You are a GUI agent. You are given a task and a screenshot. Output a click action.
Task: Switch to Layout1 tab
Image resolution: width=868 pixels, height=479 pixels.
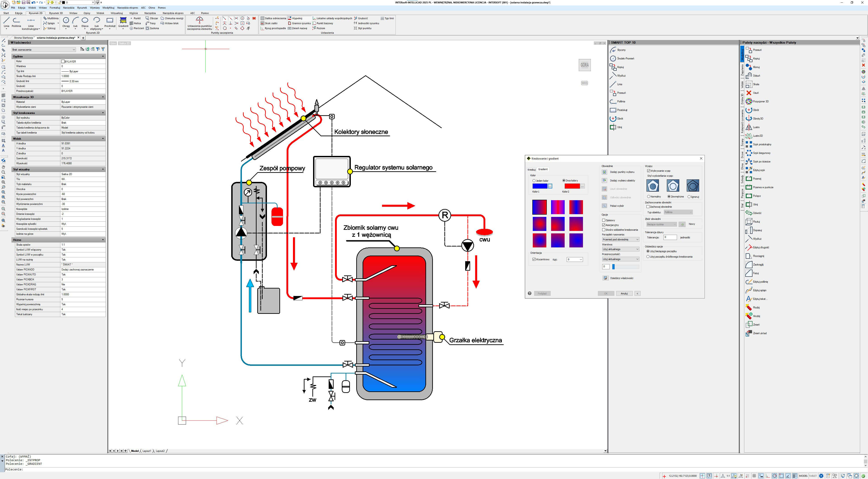tap(146, 451)
